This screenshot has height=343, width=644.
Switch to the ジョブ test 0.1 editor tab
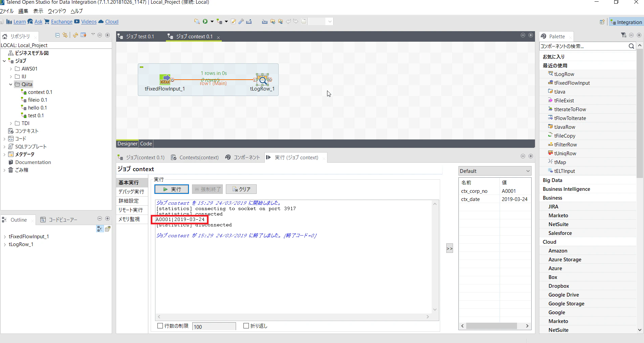click(136, 36)
